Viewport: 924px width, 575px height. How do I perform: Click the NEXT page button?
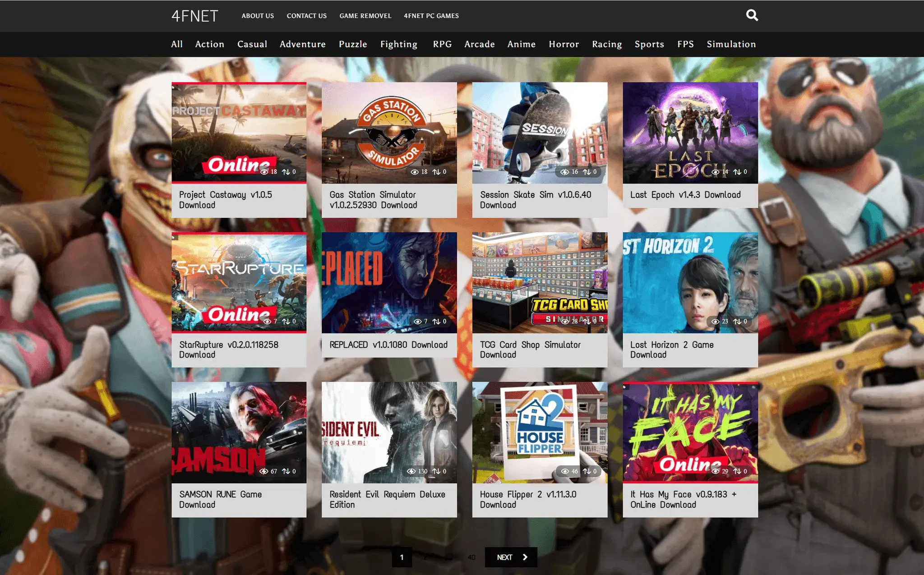point(511,557)
